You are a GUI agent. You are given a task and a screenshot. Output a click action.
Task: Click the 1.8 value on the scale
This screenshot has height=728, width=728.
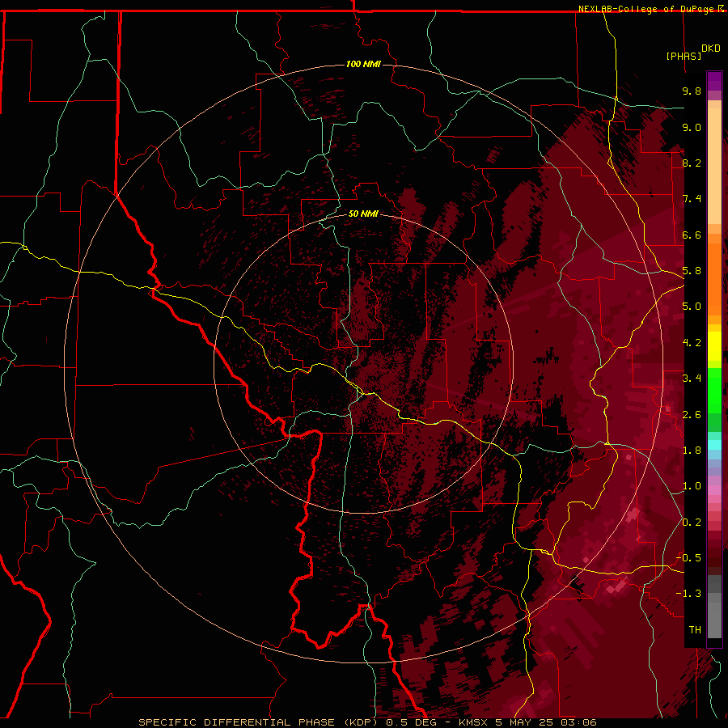click(x=692, y=451)
